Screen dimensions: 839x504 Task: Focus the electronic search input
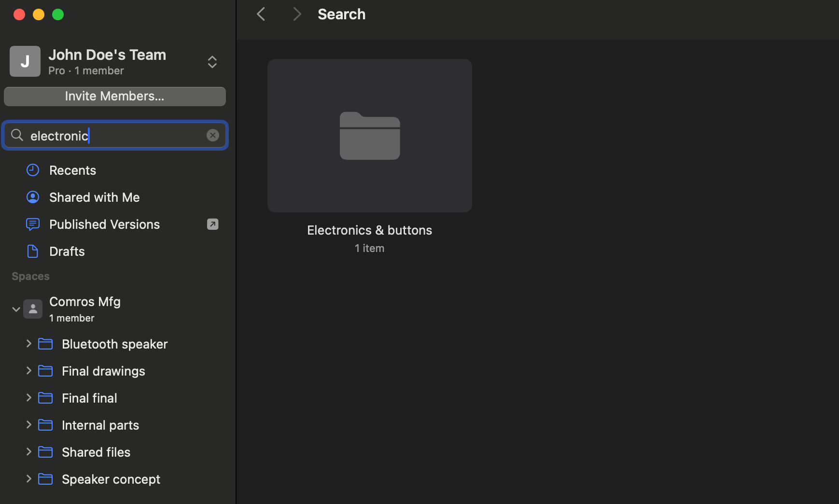pyautogui.click(x=116, y=136)
